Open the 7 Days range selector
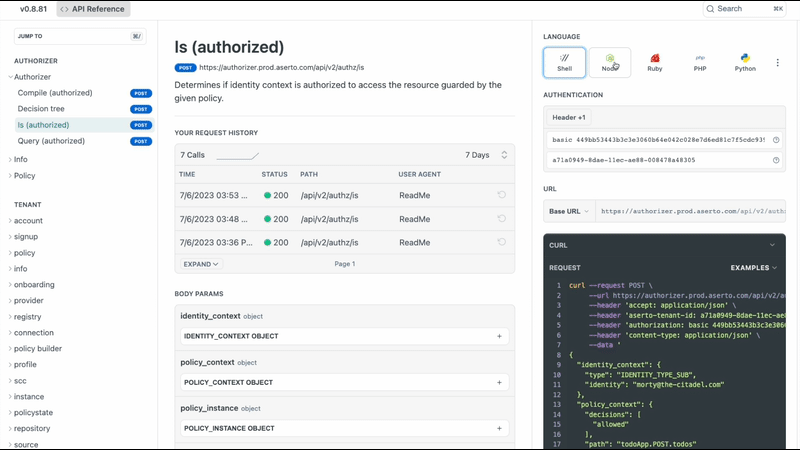Screen dimensions: 800x450 point(486,155)
